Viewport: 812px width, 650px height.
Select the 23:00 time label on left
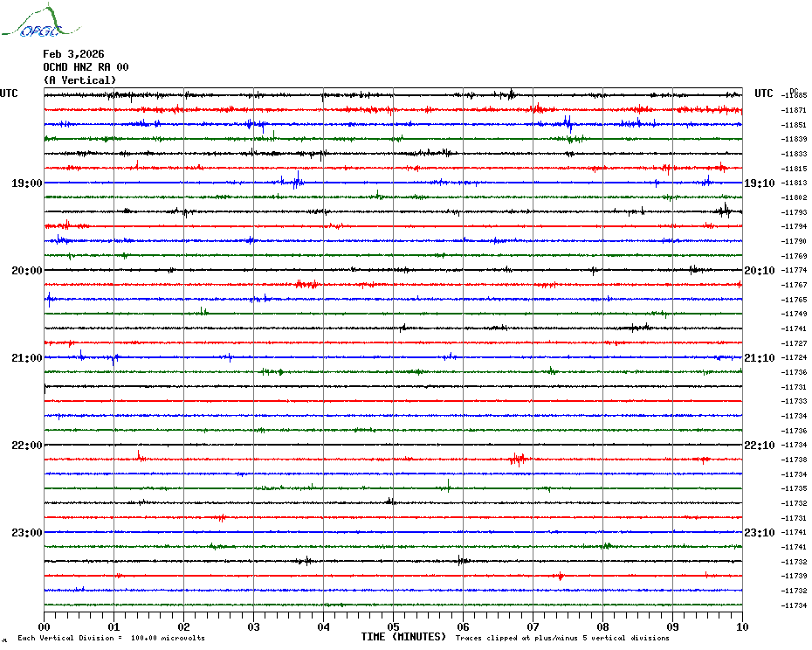[26, 533]
